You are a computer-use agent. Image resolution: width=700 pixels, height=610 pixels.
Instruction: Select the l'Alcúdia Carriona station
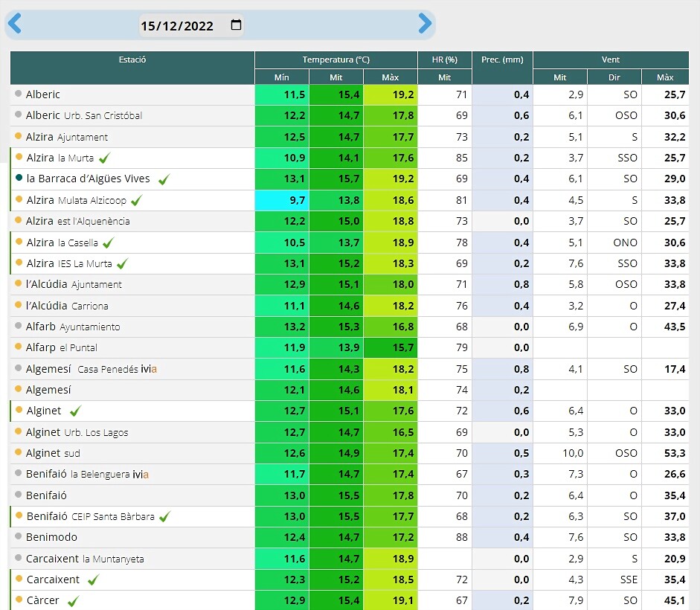pos(67,306)
